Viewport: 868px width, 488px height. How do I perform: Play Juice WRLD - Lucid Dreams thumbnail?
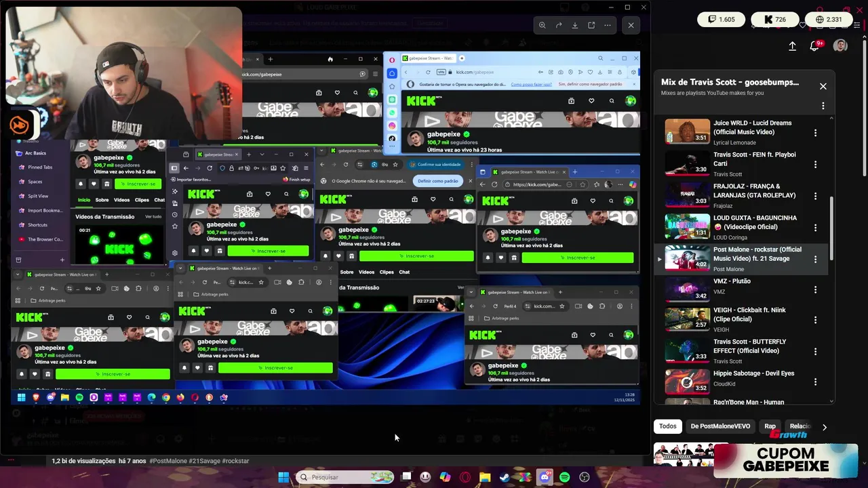click(687, 131)
